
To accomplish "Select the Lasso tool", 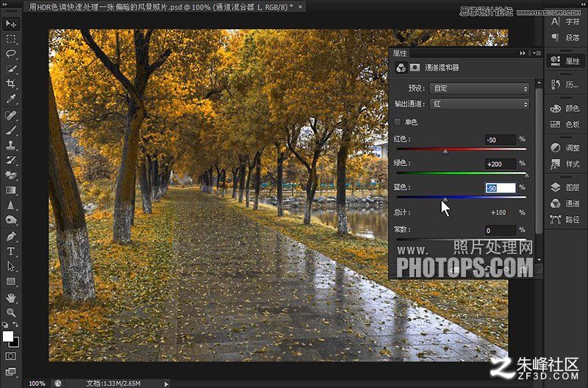I will pyautogui.click(x=11, y=54).
